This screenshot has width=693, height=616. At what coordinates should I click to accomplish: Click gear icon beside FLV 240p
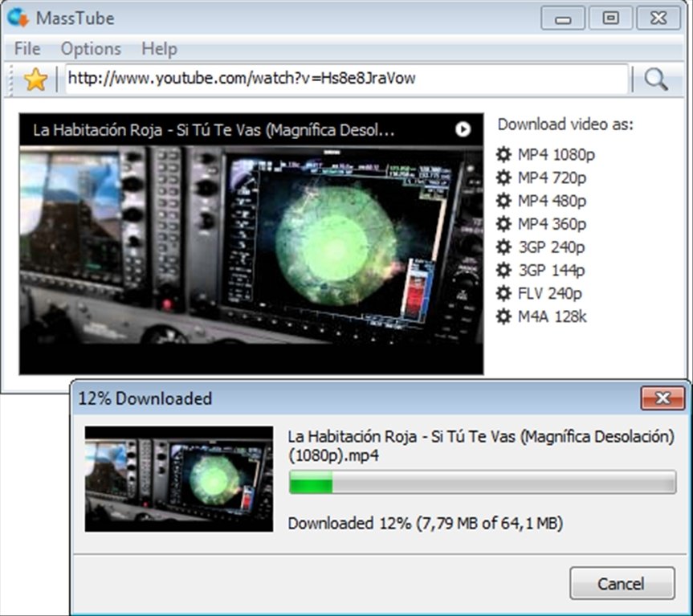coord(503,293)
